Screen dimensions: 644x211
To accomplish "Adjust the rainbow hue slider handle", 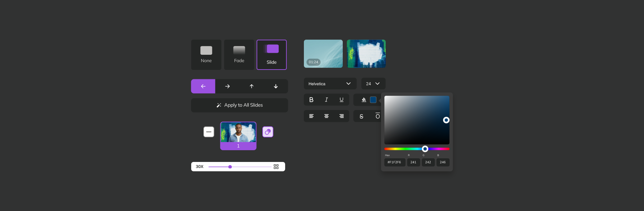I will tap(425, 149).
